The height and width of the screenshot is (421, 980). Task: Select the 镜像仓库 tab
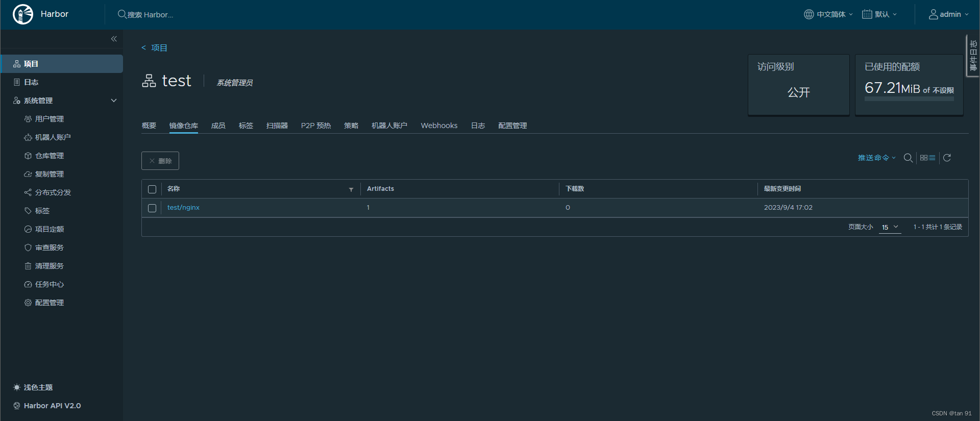[184, 126]
